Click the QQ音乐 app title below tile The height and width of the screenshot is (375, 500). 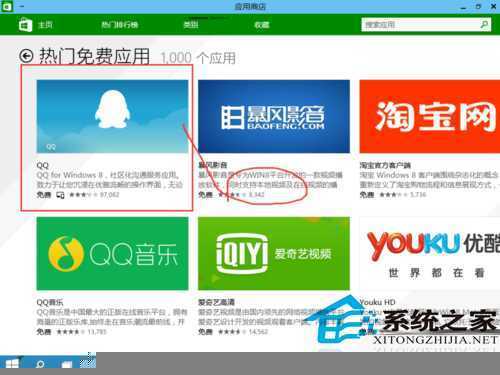tap(50, 302)
